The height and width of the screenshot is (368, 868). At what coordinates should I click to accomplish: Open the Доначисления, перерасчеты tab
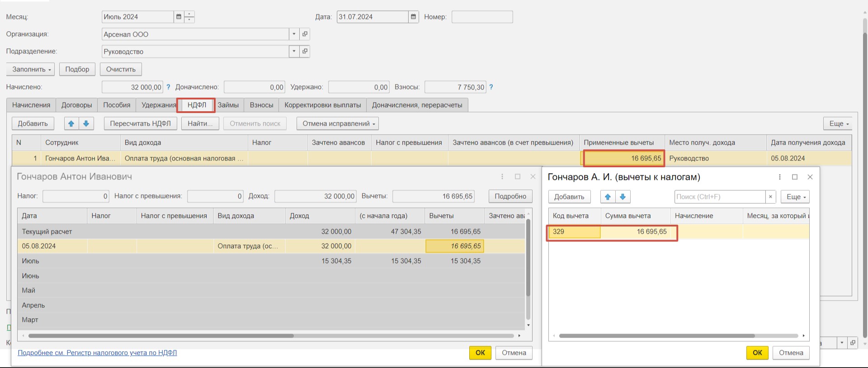(x=417, y=105)
